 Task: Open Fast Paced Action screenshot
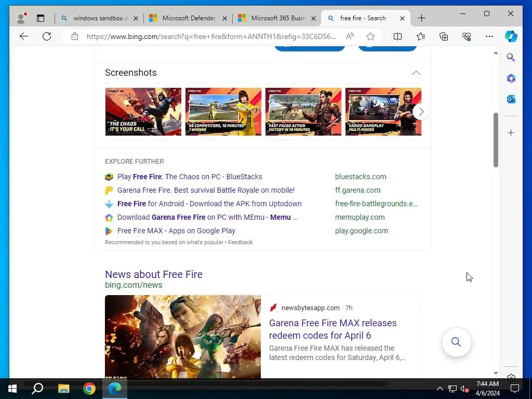[303, 112]
